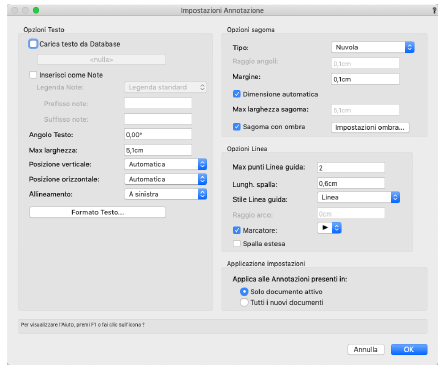Disable Sagoma con ombra checkbox

click(x=237, y=127)
